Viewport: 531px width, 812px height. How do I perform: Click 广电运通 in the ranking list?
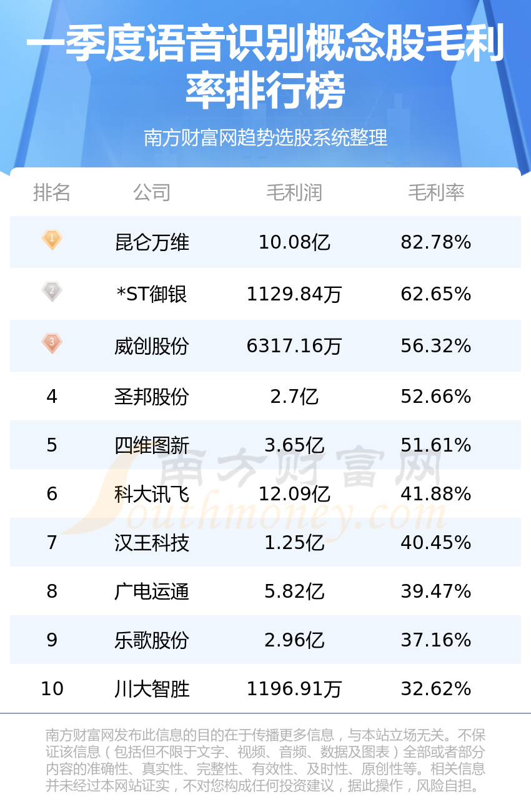(x=152, y=592)
